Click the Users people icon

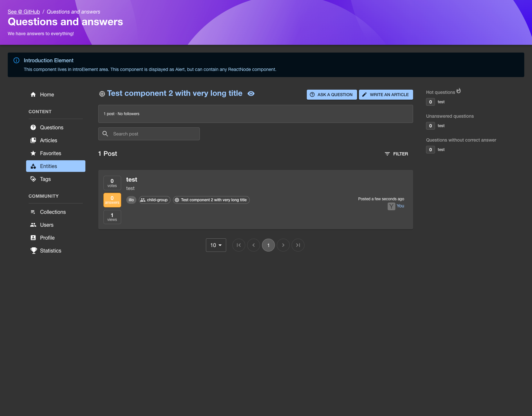[x=33, y=225]
